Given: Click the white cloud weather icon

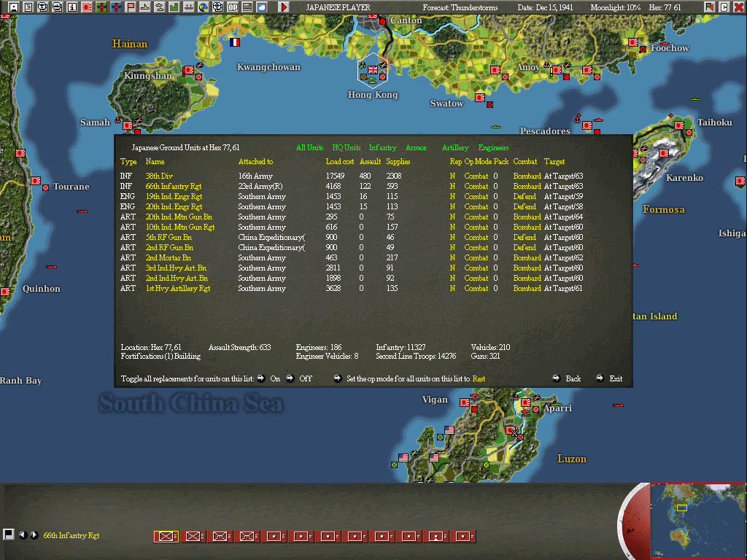Looking at the screenshot, I should click(262, 7).
